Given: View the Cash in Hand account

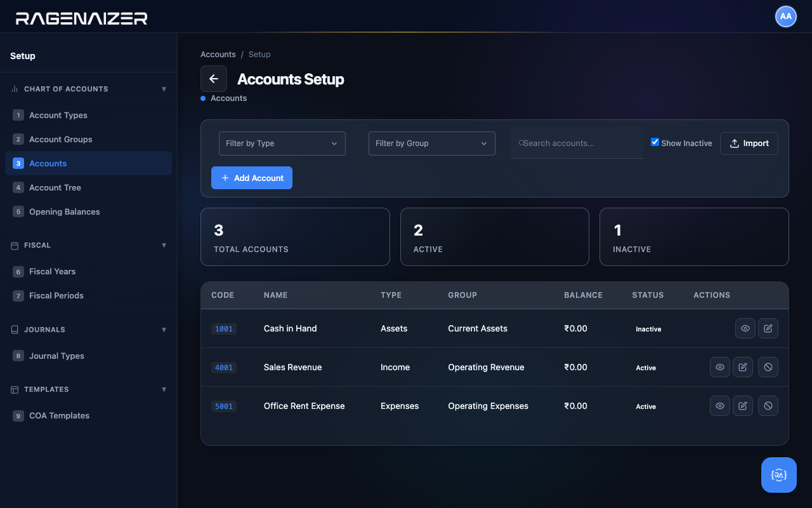Looking at the screenshot, I should [745, 328].
